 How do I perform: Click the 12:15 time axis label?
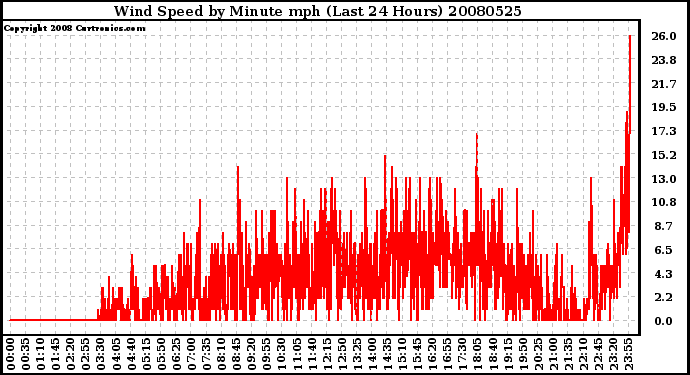click(327, 354)
